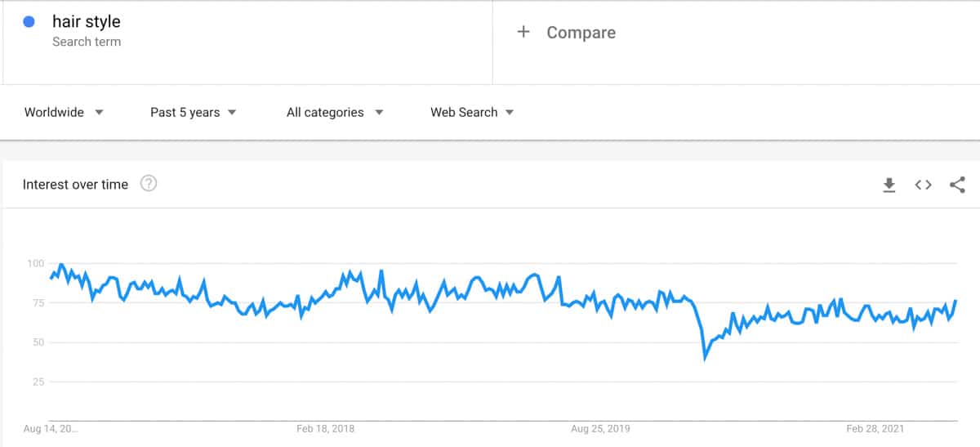This screenshot has width=980, height=447.
Task: Click the Aug 25, 2019 axis label
Action: 600,428
